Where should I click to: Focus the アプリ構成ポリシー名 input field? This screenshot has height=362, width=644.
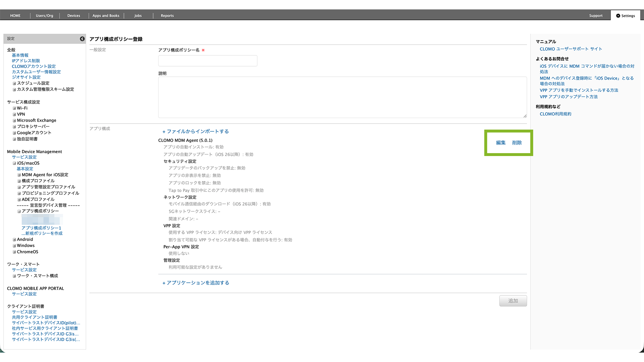click(x=208, y=61)
